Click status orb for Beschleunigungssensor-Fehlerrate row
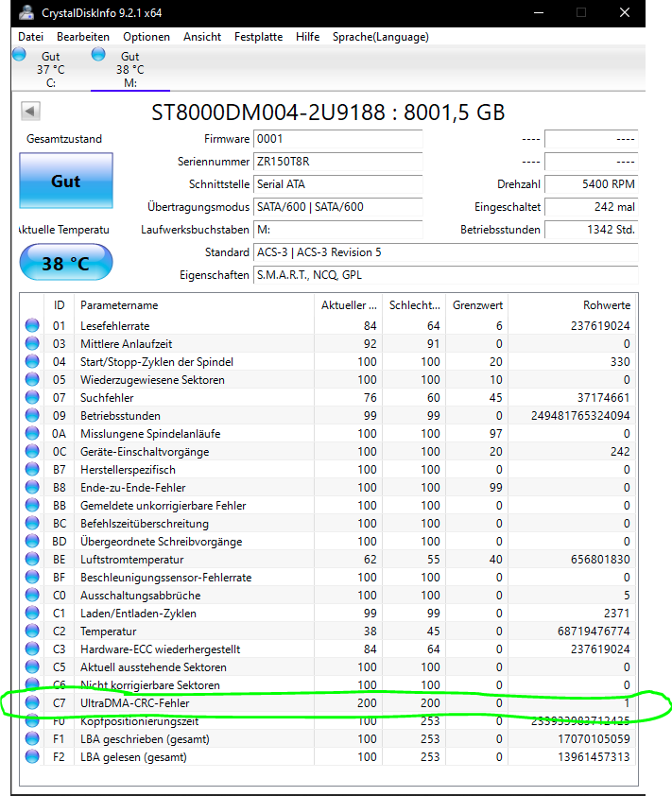 [32, 578]
